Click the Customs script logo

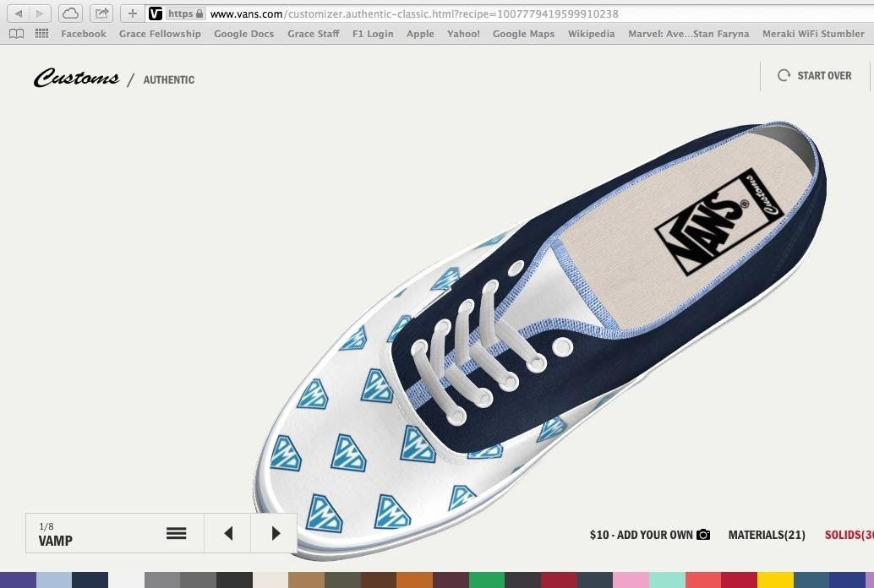click(x=76, y=78)
